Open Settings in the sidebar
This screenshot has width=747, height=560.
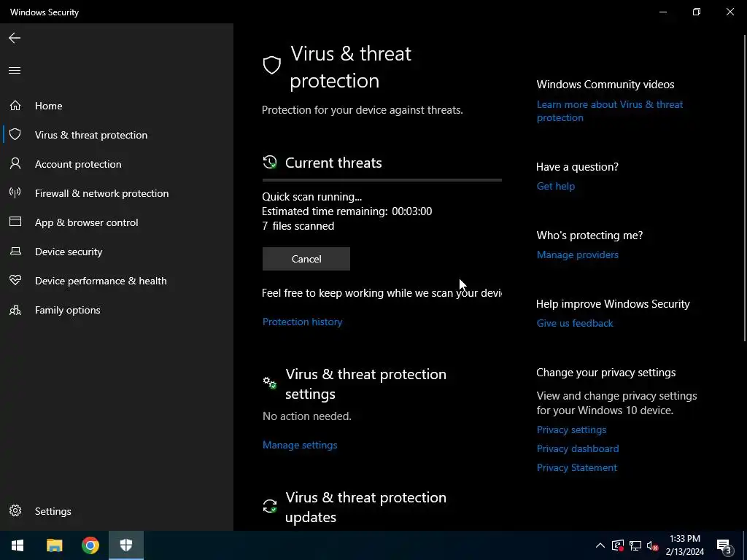point(117,511)
